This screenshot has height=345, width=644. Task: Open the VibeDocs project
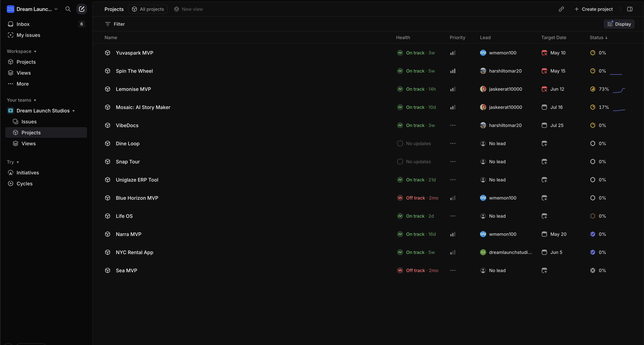(127, 125)
